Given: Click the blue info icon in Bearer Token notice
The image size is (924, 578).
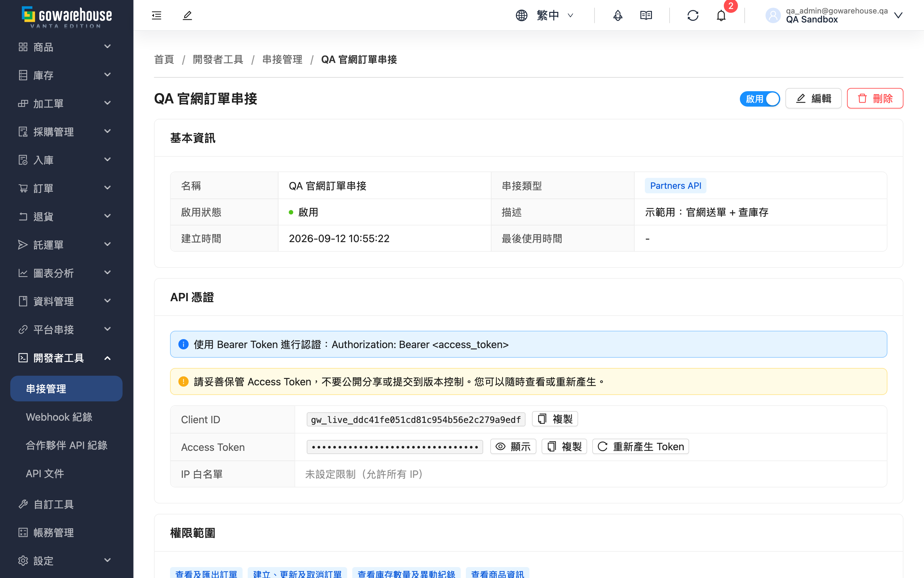Looking at the screenshot, I should 183,344.
